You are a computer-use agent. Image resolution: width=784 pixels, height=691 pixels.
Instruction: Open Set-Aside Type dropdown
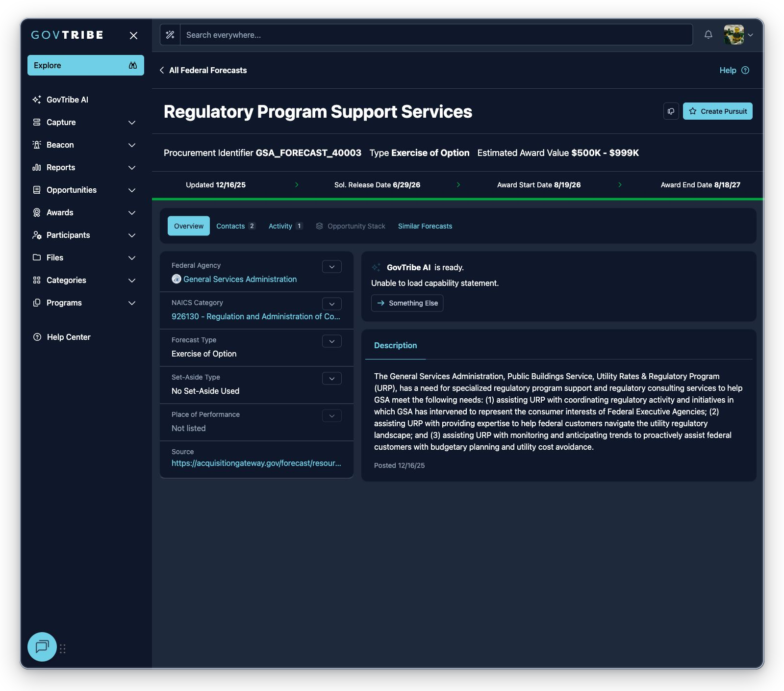pos(332,379)
